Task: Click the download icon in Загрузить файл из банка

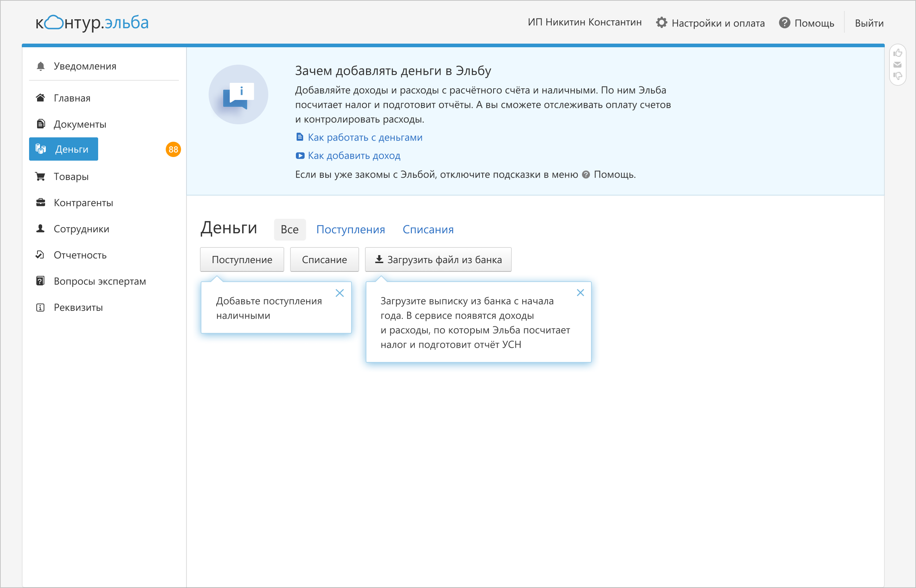Action: click(379, 259)
